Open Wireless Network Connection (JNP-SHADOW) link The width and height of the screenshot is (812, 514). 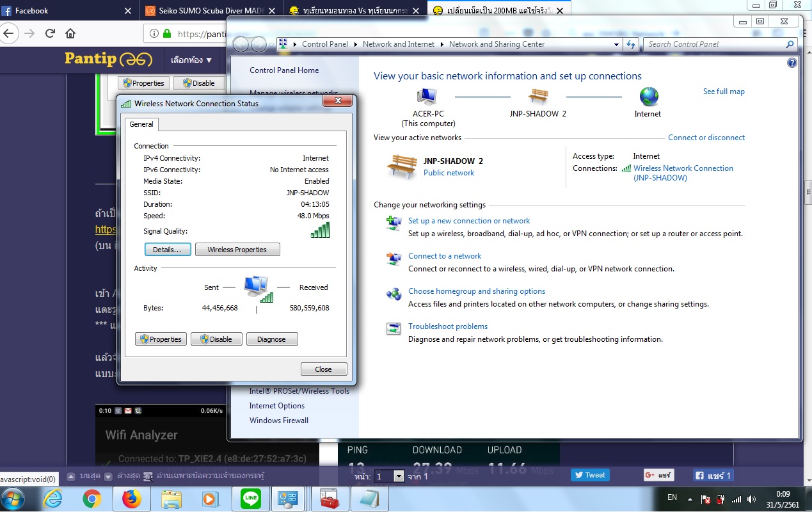click(683, 173)
